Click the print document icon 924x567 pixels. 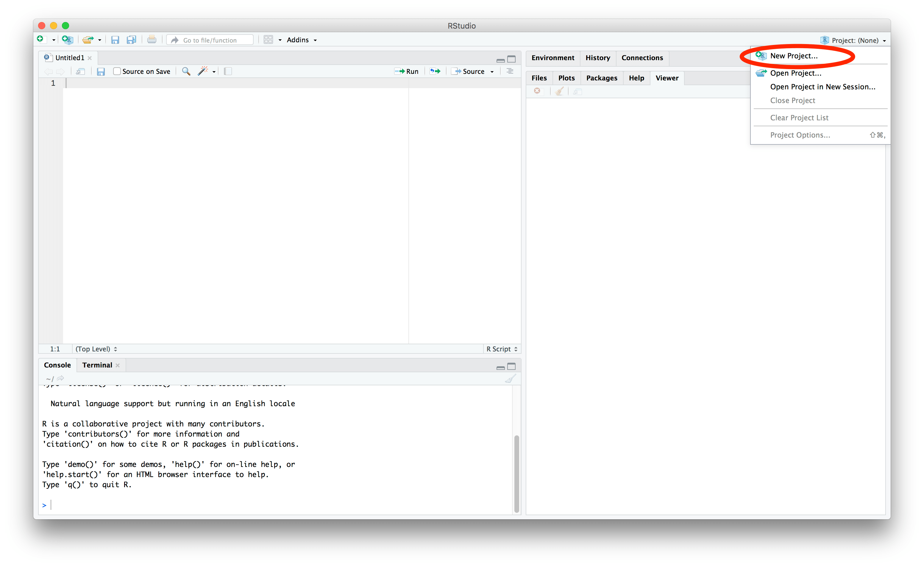(x=152, y=40)
